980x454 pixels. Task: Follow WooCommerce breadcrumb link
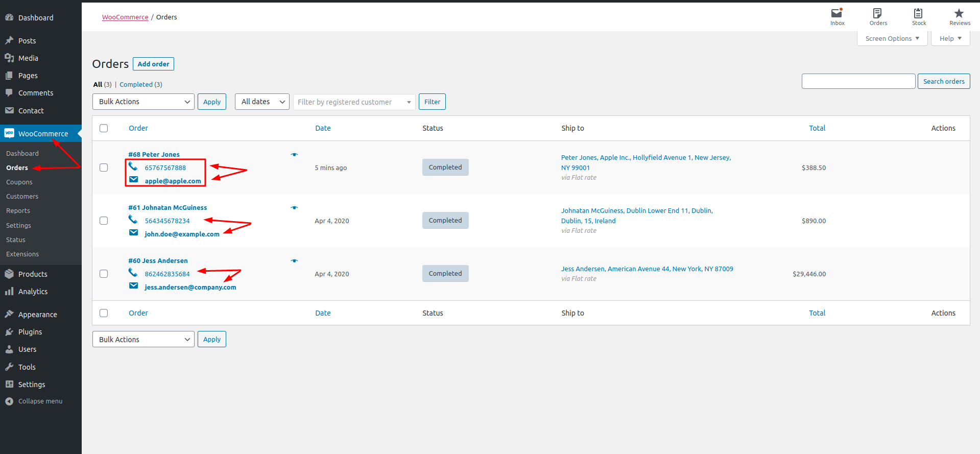(125, 17)
